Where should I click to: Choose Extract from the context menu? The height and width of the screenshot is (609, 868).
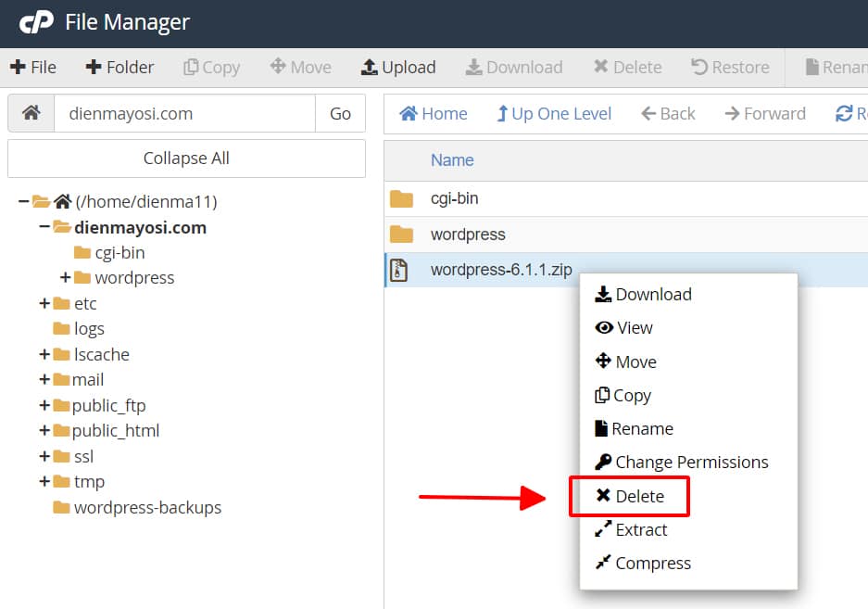point(641,529)
